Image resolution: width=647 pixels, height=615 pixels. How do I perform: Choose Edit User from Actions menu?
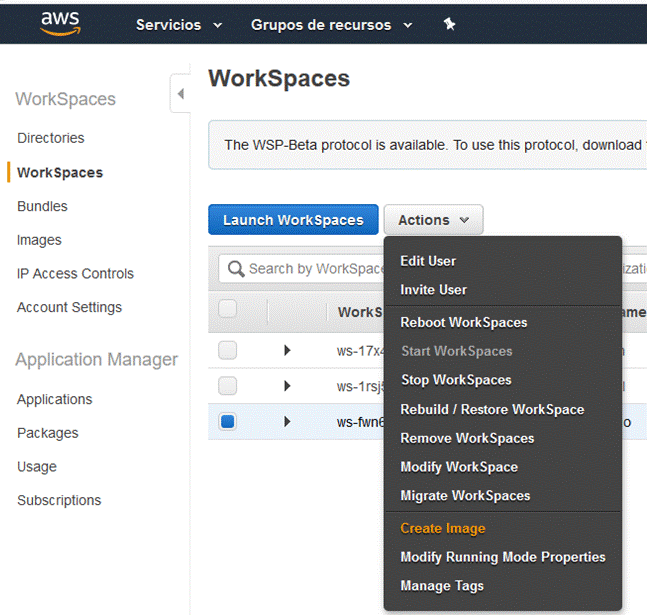(x=428, y=261)
